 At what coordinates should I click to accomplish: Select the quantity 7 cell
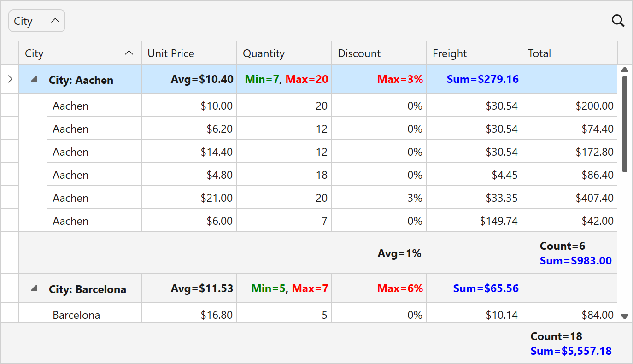284,221
